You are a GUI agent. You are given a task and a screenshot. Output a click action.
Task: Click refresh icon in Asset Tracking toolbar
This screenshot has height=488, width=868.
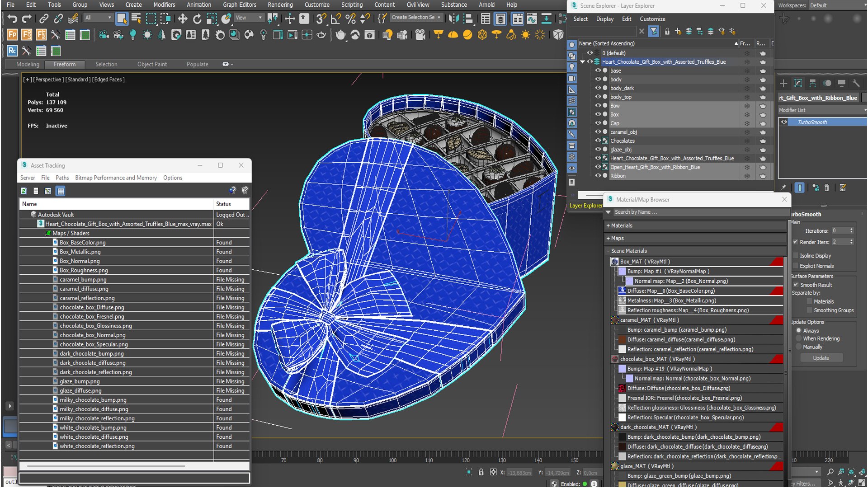click(x=24, y=191)
